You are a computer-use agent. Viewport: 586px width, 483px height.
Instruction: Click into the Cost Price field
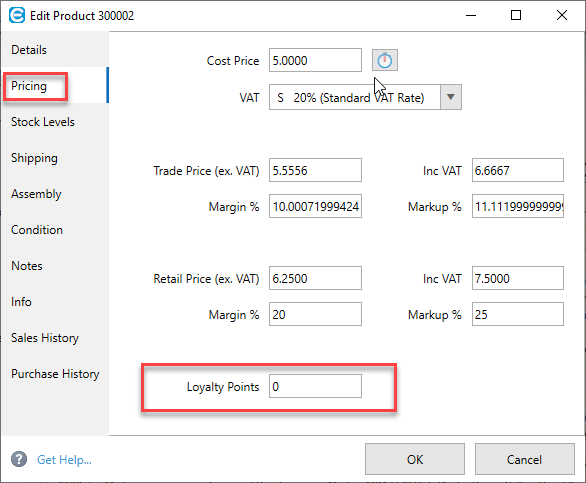[x=315, y=60]
